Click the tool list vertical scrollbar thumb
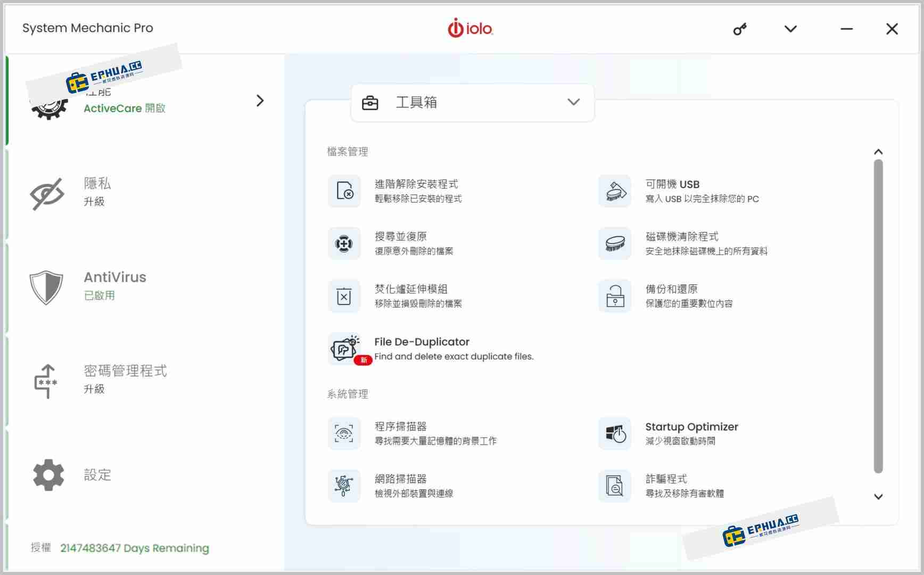Screen dimensions: 924x575 (x=878, y=316)
